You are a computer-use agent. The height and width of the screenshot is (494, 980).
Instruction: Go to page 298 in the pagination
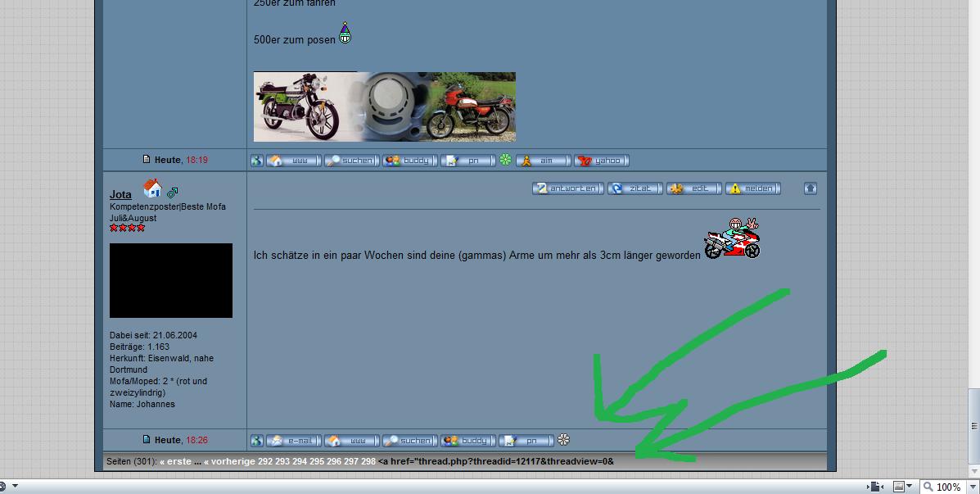tap(368, 462)
